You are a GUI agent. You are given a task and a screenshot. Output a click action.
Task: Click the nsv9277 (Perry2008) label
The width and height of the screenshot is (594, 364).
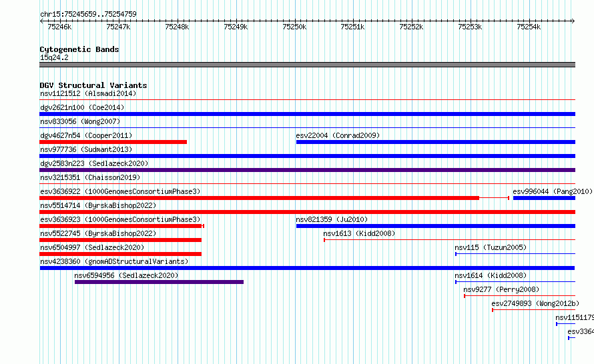tap(501, 289)
